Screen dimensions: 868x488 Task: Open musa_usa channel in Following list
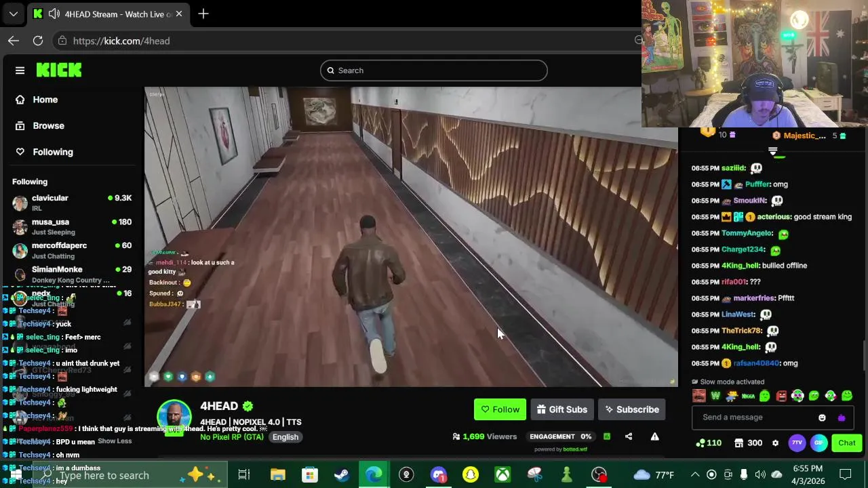[71, 226]
